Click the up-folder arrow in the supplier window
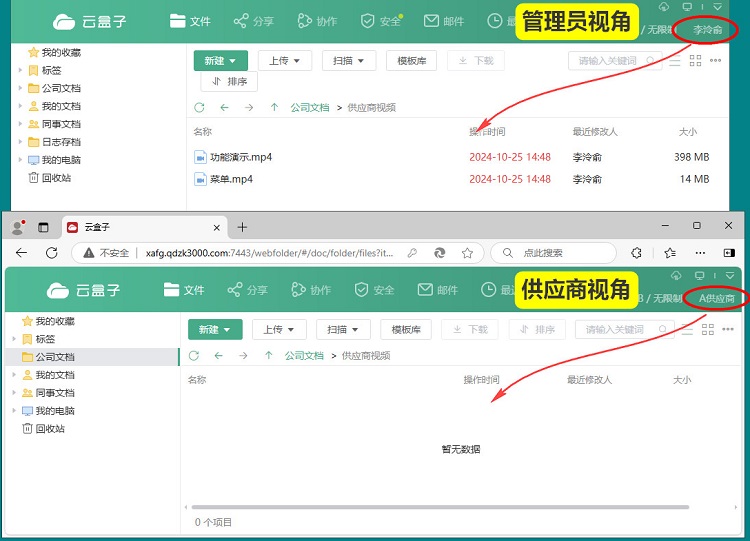Screen dimensions: 750x541 pyautogui.click(x=269, y=355)
